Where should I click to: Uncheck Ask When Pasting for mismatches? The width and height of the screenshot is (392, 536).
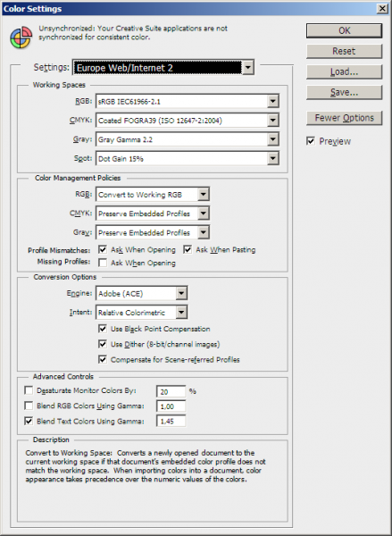pyautogui.click(x=188, y=249)
